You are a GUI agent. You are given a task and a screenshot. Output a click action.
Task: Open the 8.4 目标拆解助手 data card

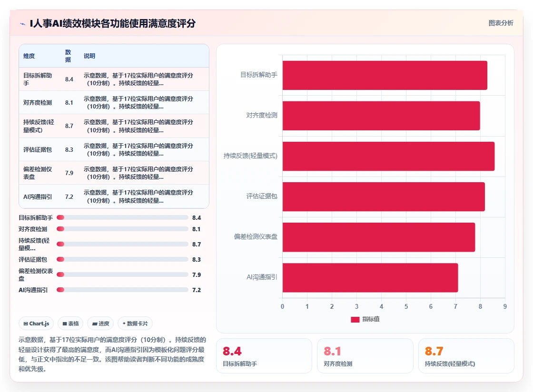pyautogui.click(x=264, y=356)
